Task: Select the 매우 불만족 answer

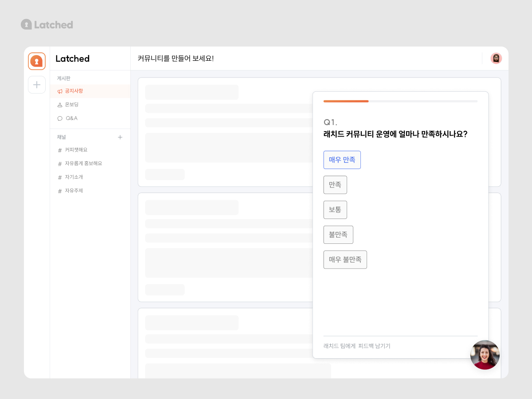Action: (x=345, y=259)
